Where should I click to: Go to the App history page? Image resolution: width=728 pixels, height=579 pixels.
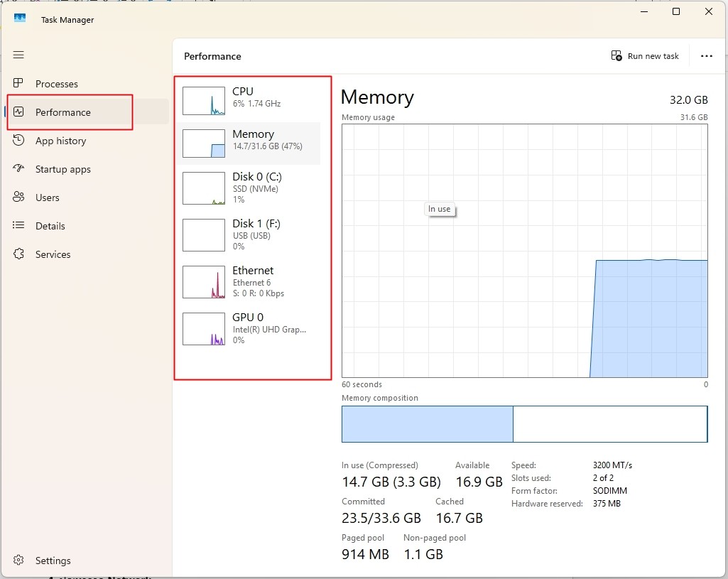click(60, 141)
